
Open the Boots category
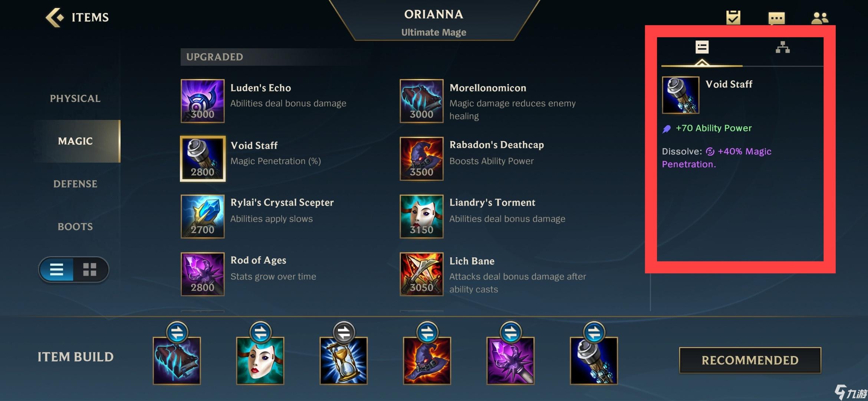click(75, 226)
